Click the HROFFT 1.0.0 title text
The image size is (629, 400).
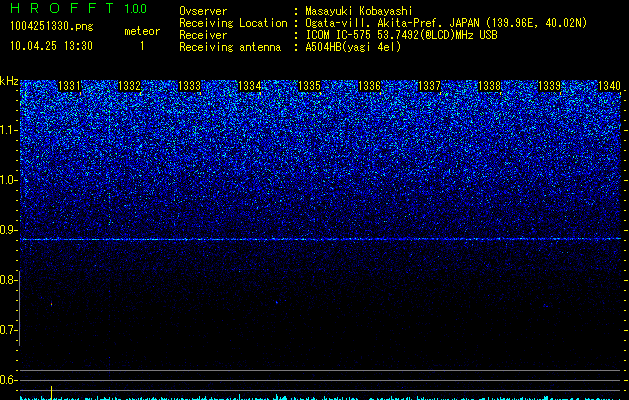point(79,8)
